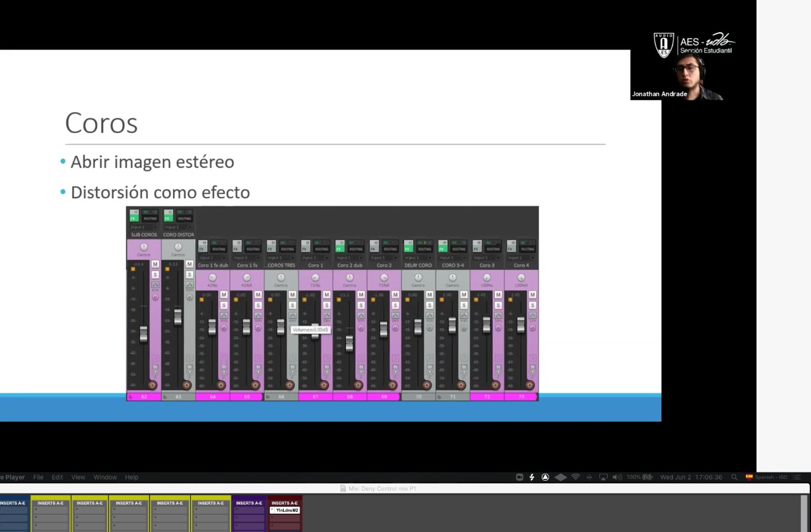The image size is (811, 532).
Task: Mute the CORO DISTOR track
Action: (189, 265)
